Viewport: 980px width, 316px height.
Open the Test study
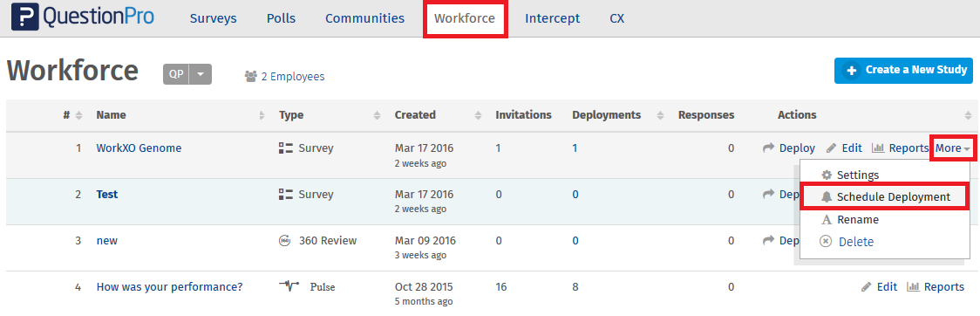point(107,195)
